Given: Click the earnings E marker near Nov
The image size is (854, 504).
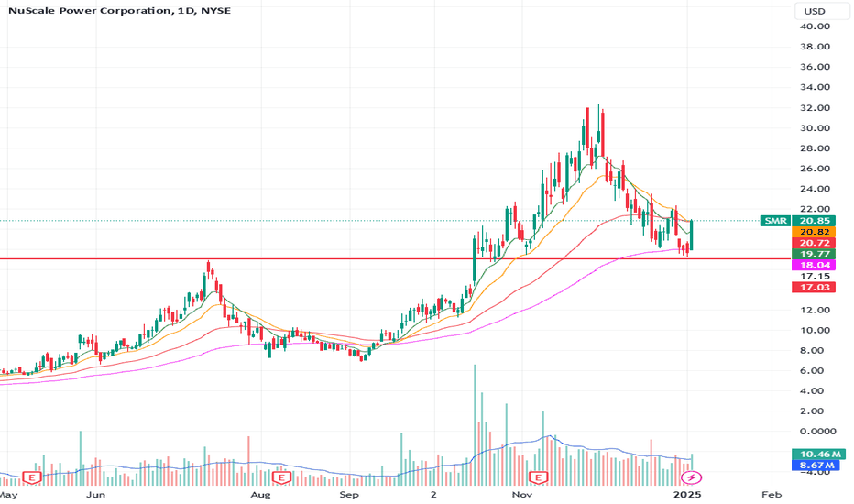Looking at the screenshot, I should tap(538, 477).
